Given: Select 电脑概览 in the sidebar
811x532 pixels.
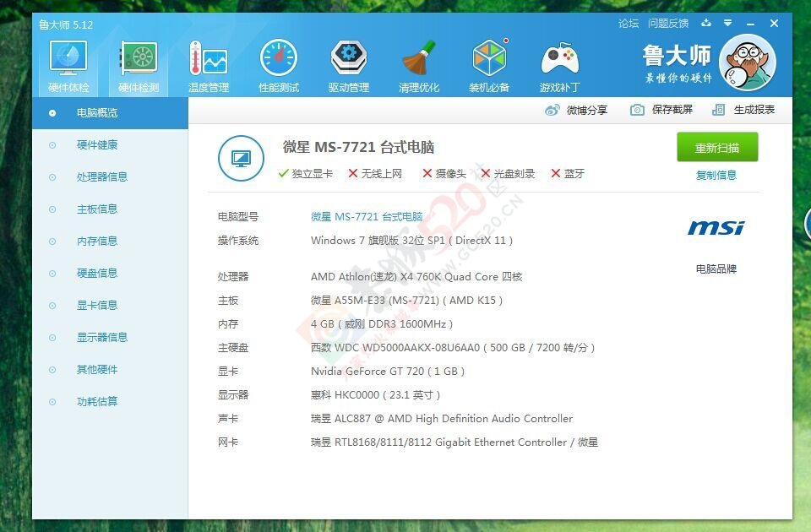Looking at the screenshot, I should (110, 112).
